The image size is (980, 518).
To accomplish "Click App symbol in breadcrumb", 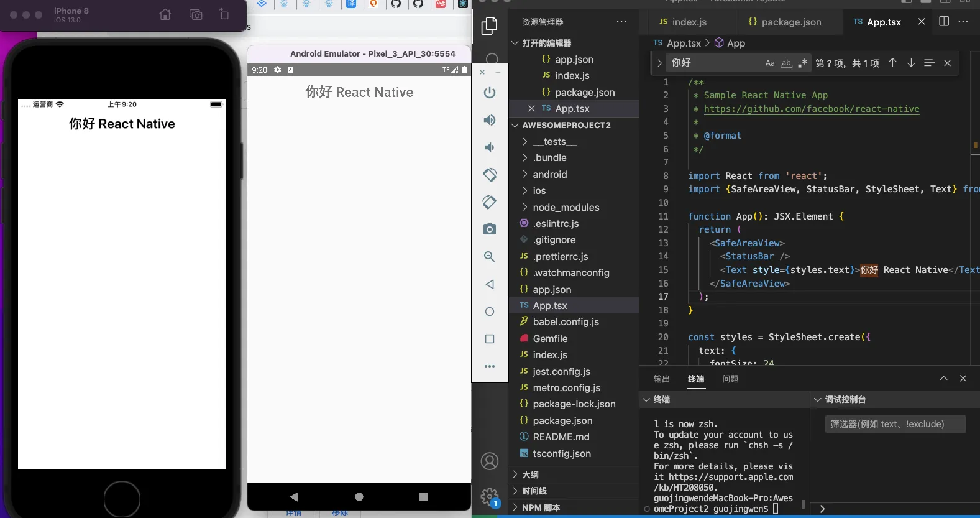I will pyautogui.click(x=736, y=43).
